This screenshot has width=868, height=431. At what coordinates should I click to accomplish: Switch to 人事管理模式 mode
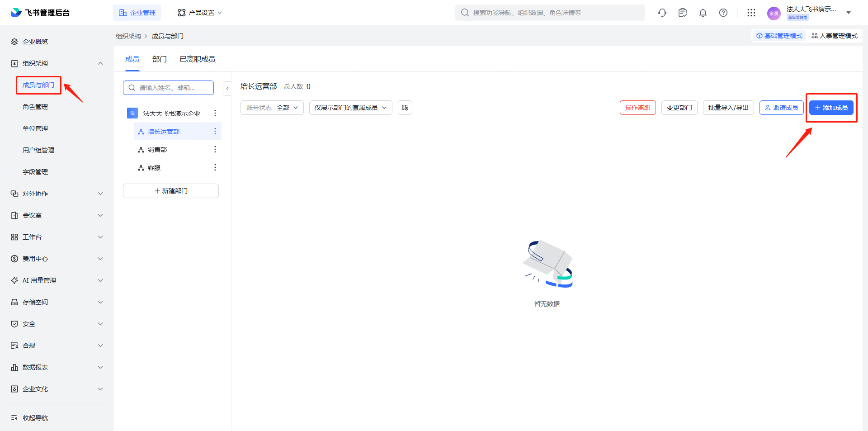(x=835, y=36)
